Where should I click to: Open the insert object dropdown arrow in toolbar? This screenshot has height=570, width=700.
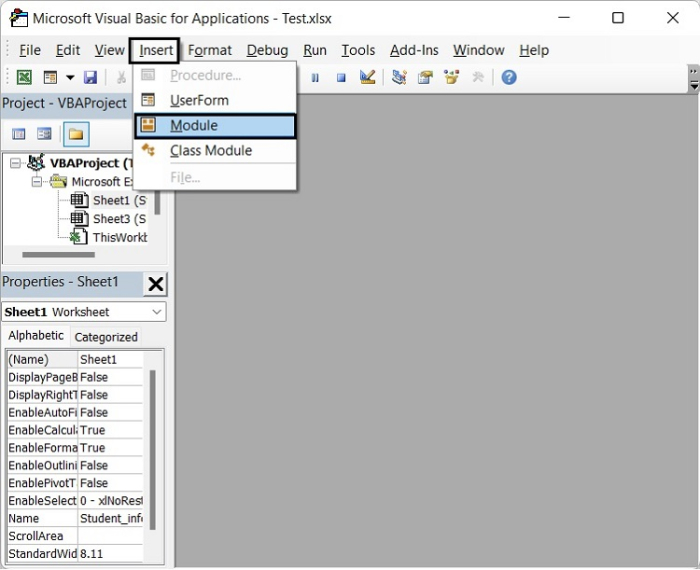coord(70,77)
